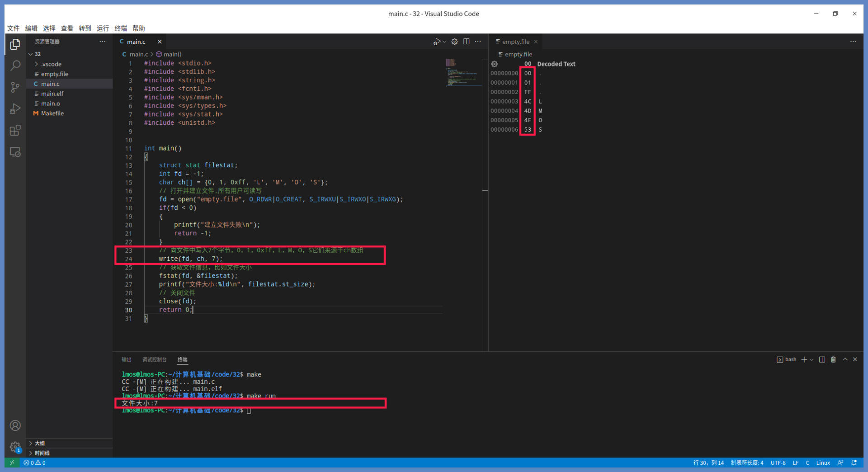Open the Search view in activity bar
The width and height of the screenshot is (868, 472).
(x=15, y=66)
